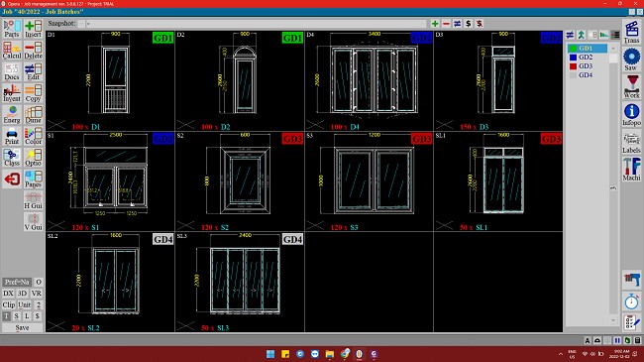Toggle the DX option
Image resolution: width=644 pixels, height=362 pixels.
click(x=8, y=294)
